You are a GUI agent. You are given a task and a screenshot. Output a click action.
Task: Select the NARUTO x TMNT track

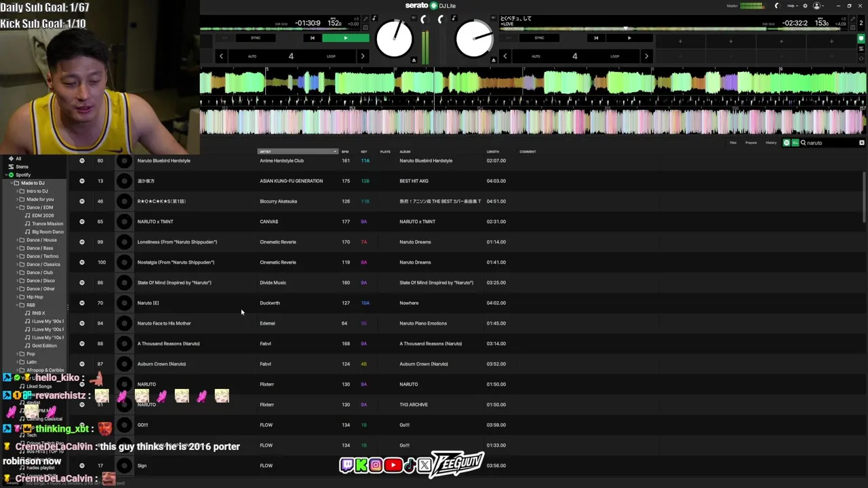155,222
